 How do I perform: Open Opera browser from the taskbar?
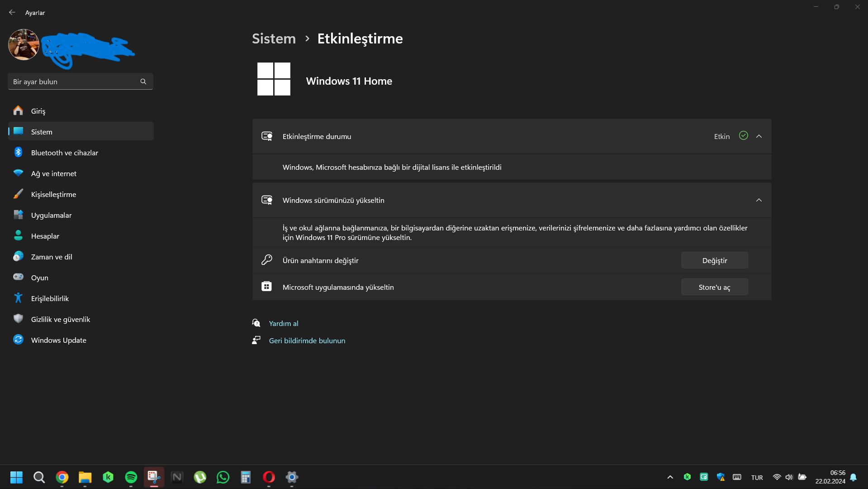269,477
